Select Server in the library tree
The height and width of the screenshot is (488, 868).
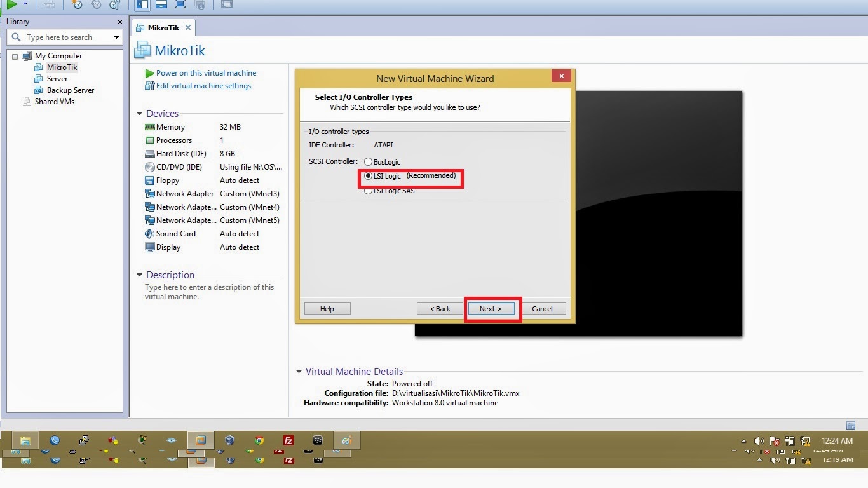coord(57,79)
